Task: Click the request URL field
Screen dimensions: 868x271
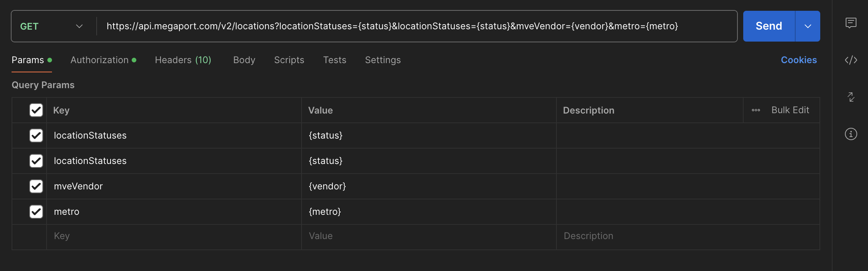Action: tap(417, 26)
